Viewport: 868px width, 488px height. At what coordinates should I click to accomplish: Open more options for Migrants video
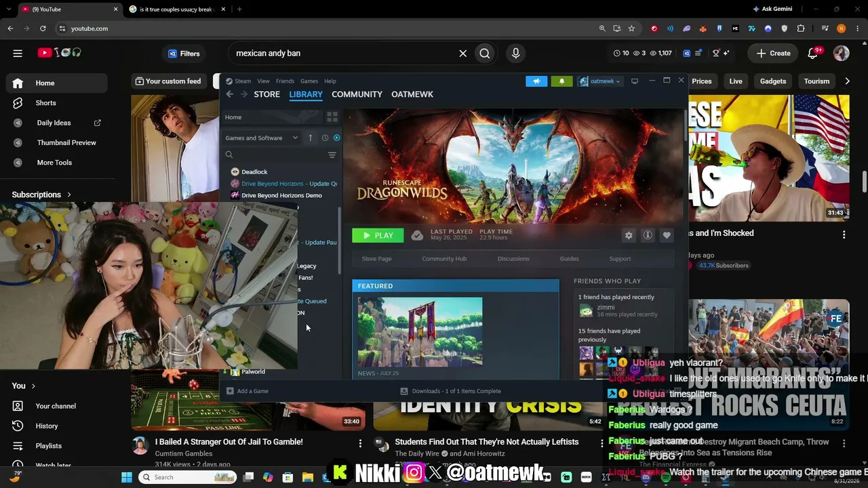point(844,443)
